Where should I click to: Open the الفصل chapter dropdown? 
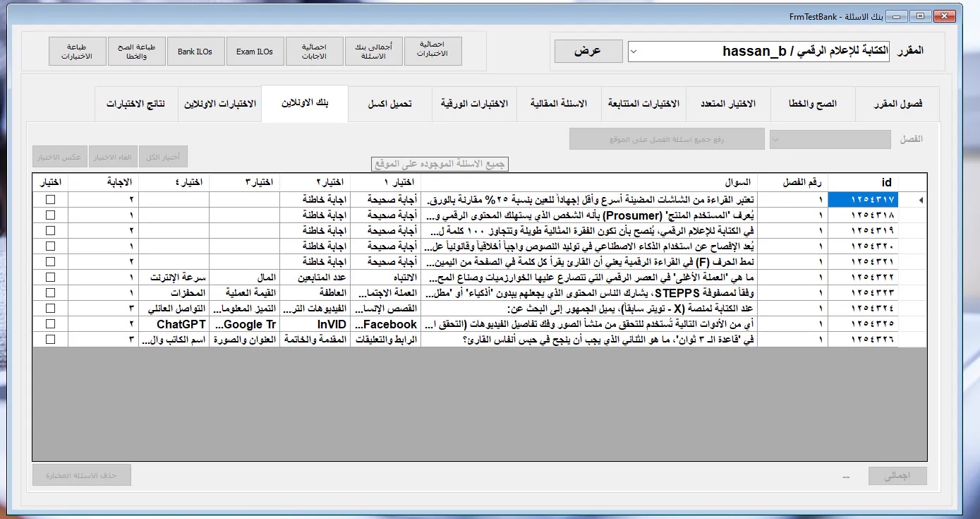pyautogui.click(x=830, y=139)
